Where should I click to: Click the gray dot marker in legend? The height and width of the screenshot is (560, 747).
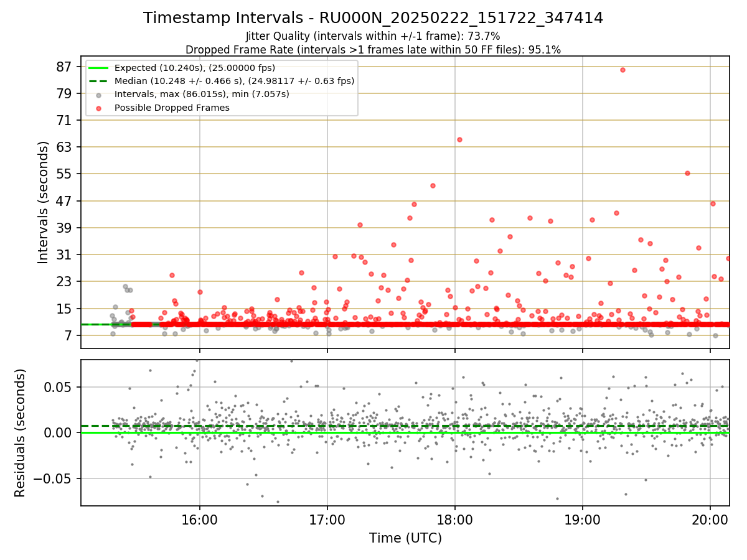98,95
